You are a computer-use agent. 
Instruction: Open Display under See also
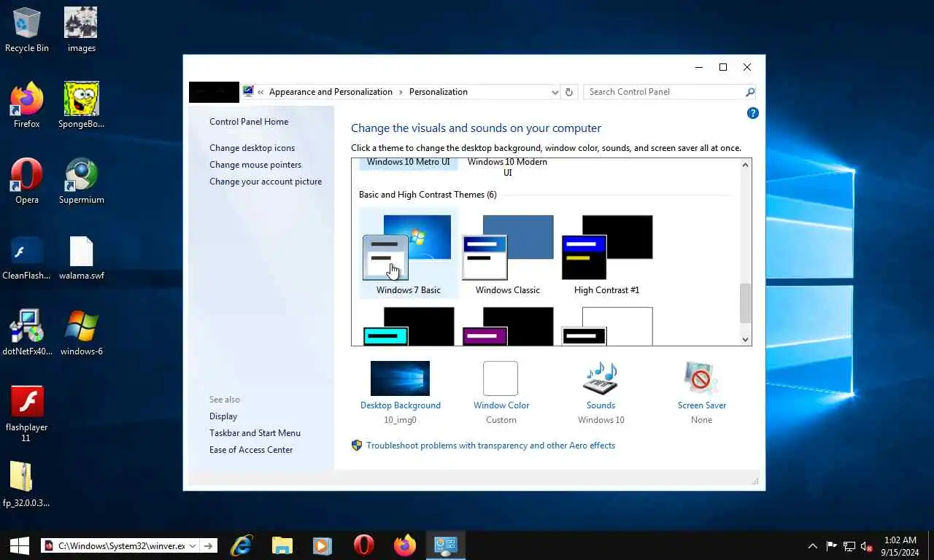(x=223, y=416)
